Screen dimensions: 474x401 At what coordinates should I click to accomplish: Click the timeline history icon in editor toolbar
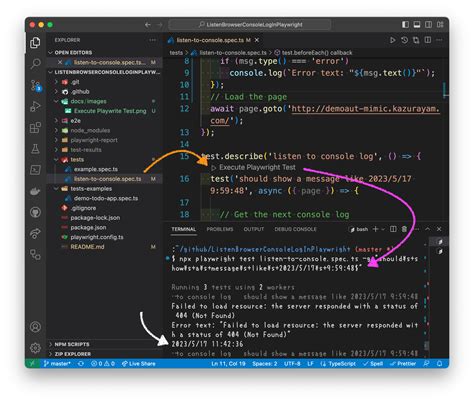click(404, 40)
